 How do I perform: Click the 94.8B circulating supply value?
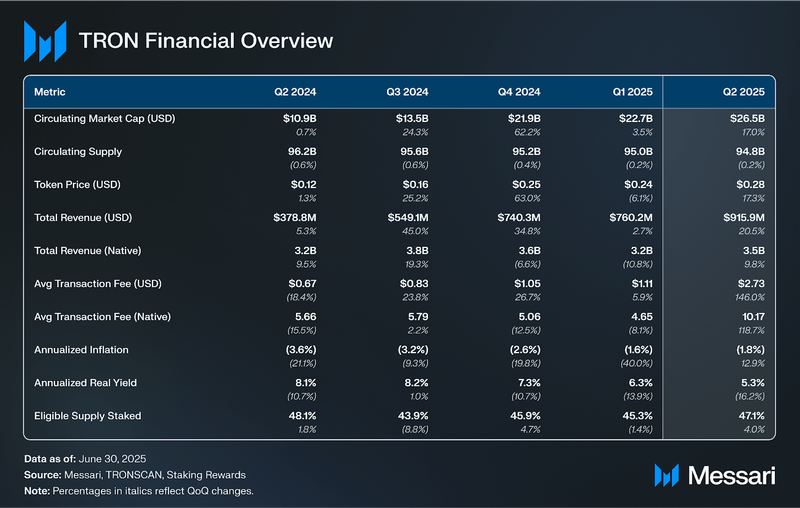[x=751, y=151]
